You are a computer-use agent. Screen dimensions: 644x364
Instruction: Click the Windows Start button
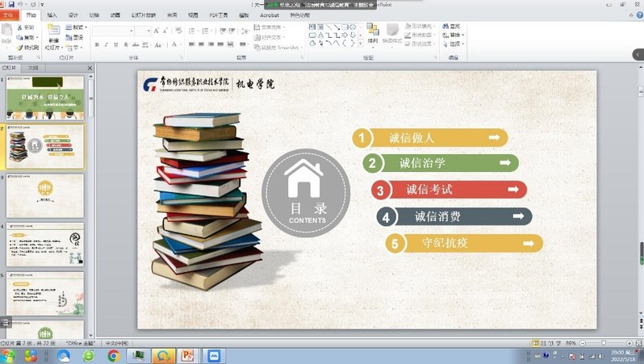7,355
